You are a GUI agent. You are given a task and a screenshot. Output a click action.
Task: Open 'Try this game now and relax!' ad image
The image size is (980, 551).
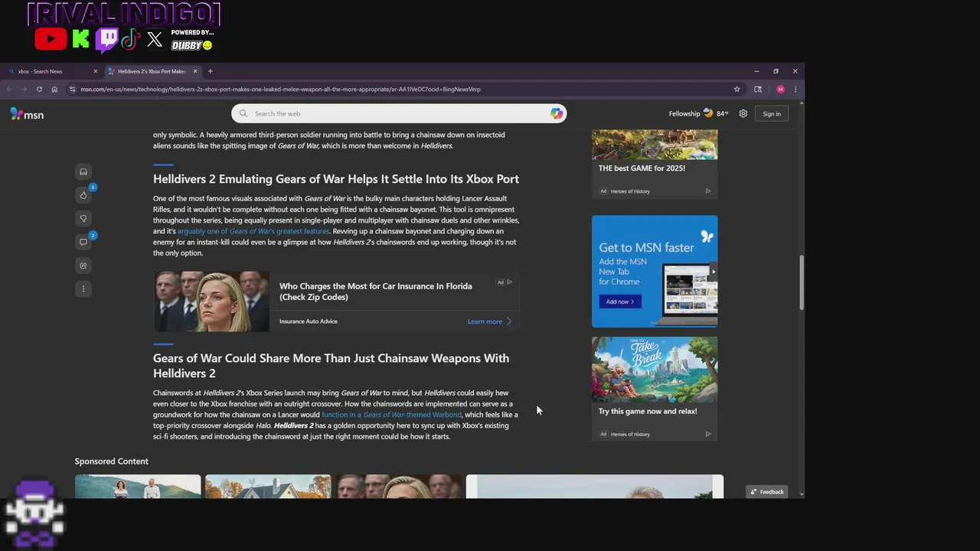tap(655, 370)
